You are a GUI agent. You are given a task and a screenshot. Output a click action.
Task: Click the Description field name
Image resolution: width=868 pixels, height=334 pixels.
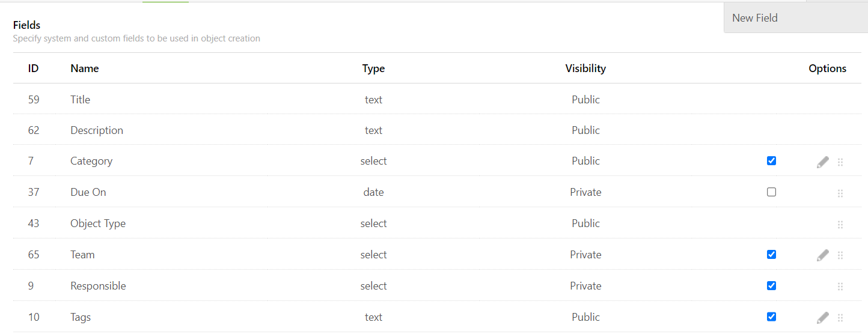97,130
